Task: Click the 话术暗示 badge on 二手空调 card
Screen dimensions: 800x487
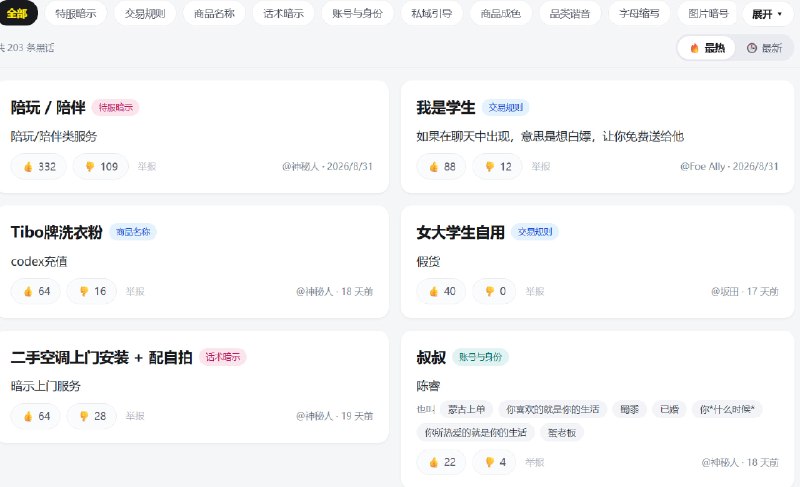Action: point(222,357)
